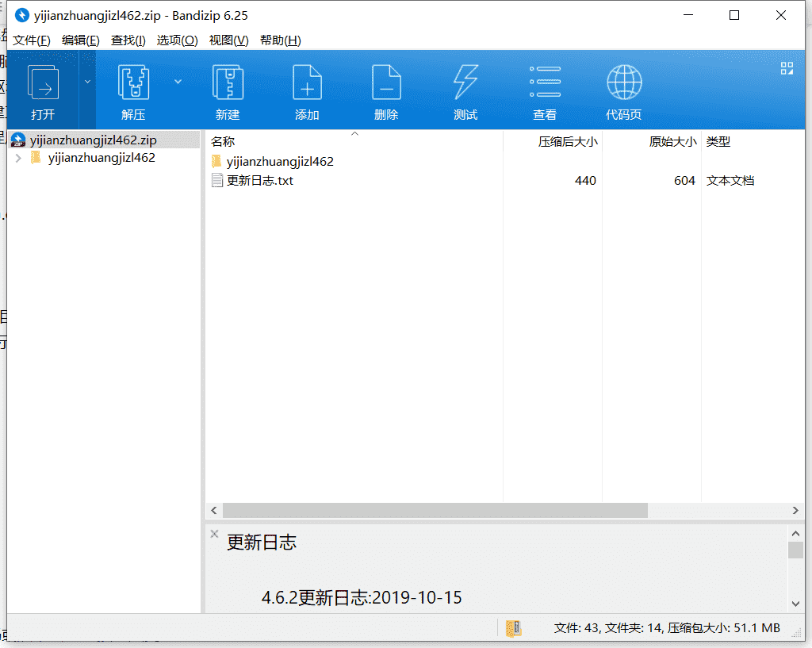Expand the dropdown arrow next to 打开

coord(87,82)
